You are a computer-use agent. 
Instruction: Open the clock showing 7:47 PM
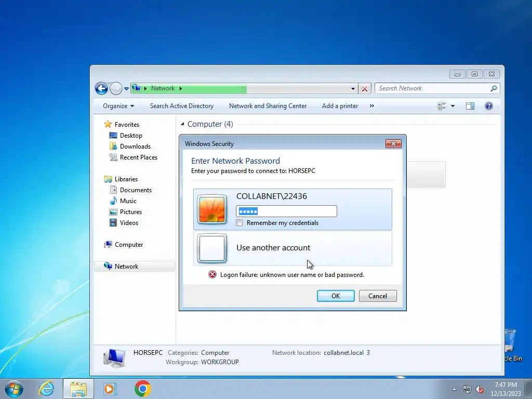coord(506,389)
